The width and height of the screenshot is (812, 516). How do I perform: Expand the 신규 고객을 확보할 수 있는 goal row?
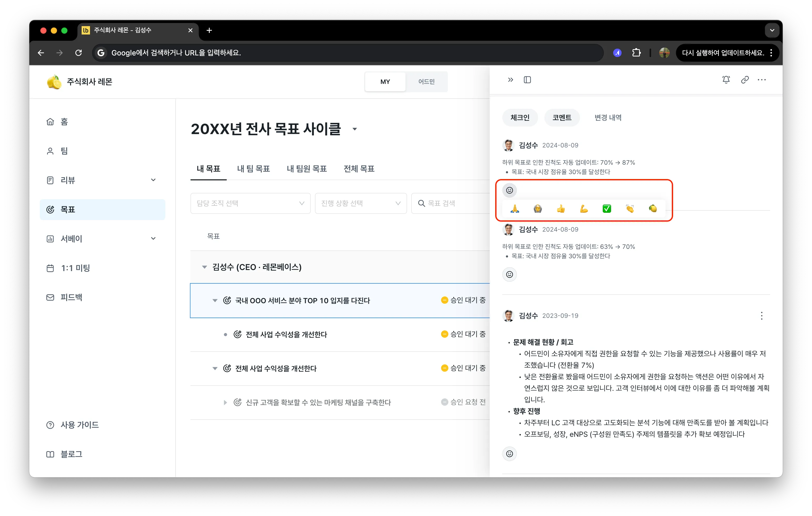(225, 402)
